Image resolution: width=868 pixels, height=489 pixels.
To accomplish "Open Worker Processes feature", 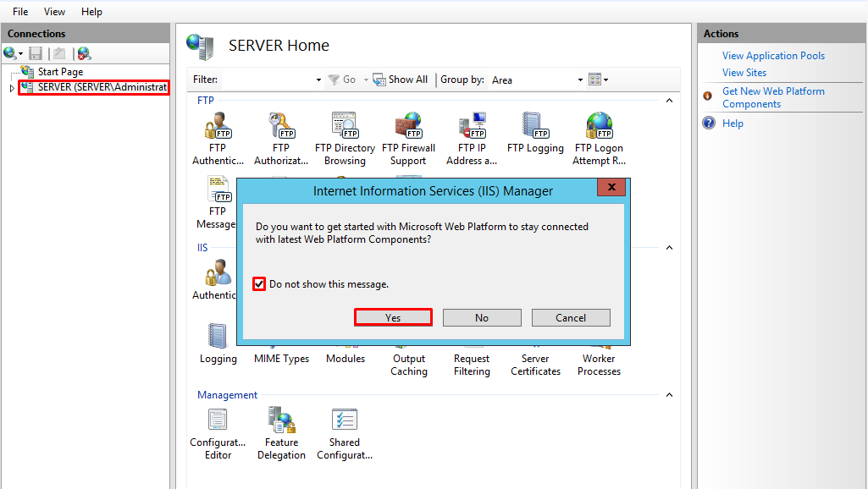I will (599, 365).
